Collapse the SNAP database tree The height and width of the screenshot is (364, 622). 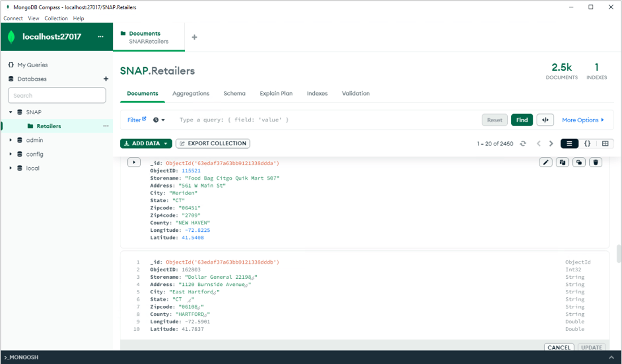[11, 112]
